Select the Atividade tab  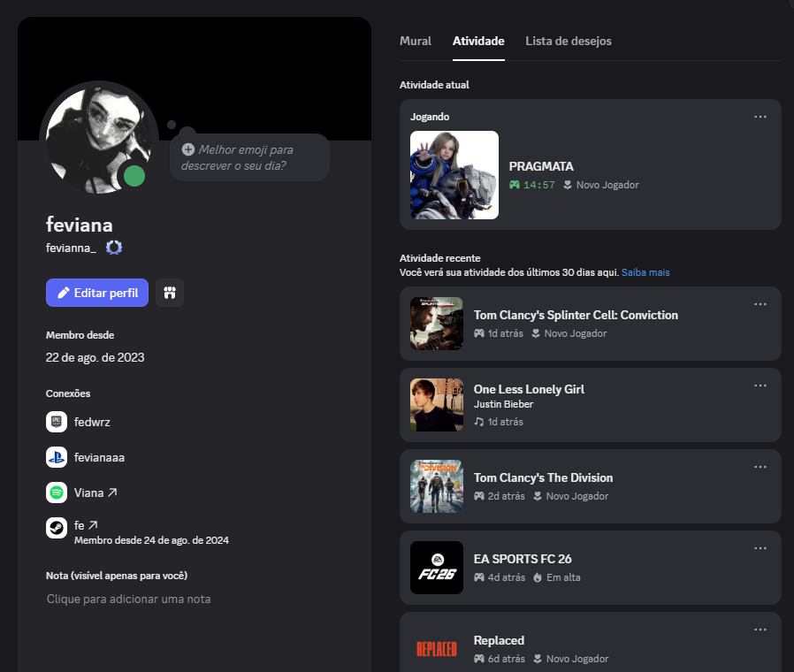pyautogui.click(x=478, y=41)
